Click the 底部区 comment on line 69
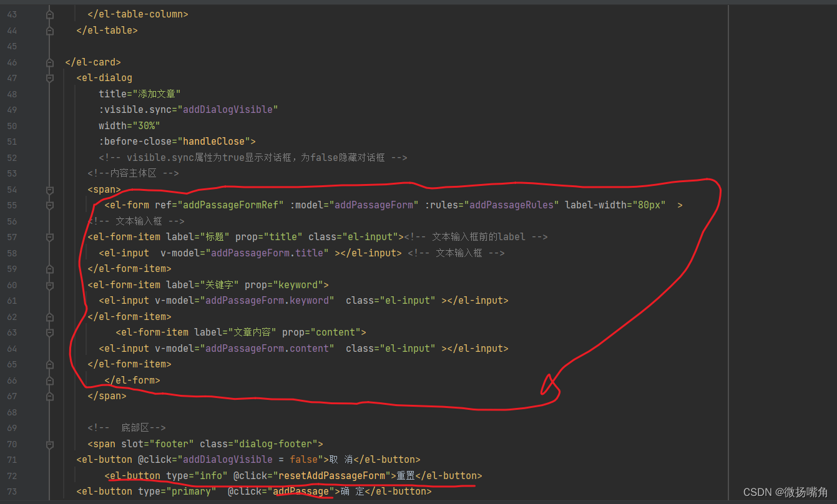Screen dimensions: 837x504 point(127,428)
